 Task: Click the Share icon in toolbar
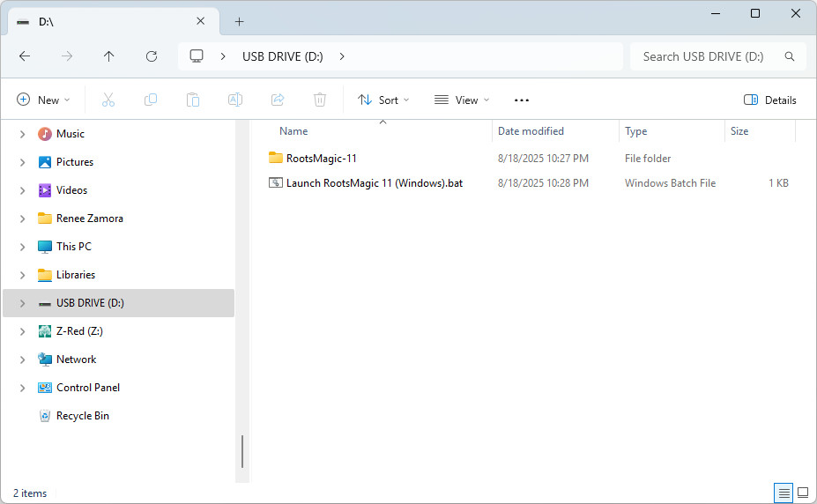click(x=278, y=100)
